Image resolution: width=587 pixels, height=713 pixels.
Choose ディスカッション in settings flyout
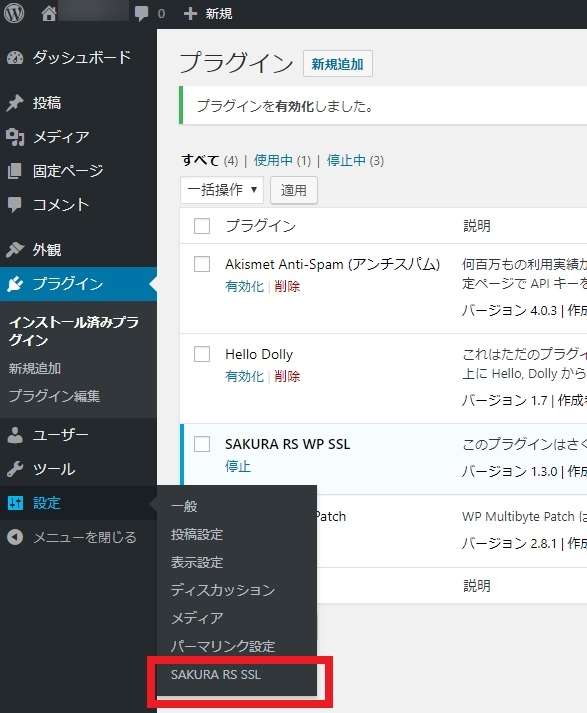pyautogui.click(x=223, y=590)
